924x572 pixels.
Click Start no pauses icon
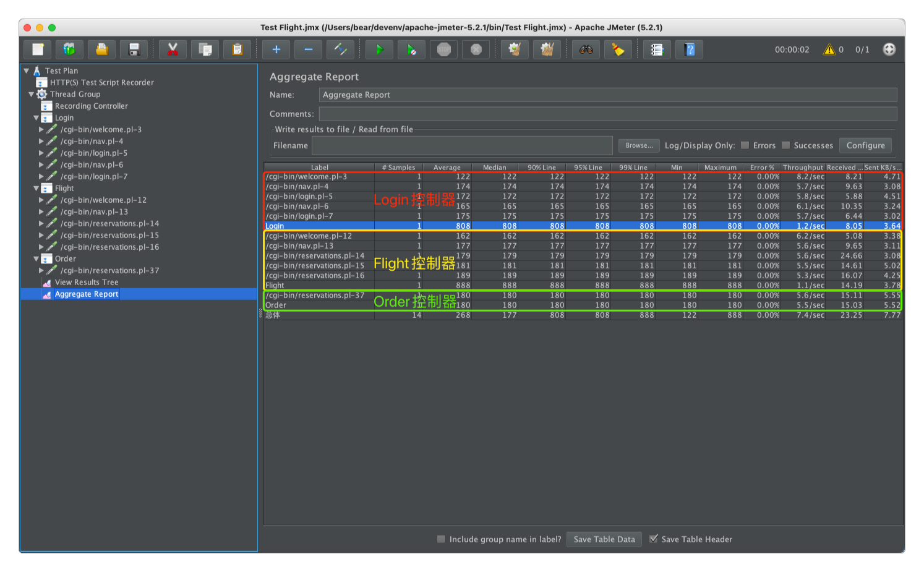point(411,49)
